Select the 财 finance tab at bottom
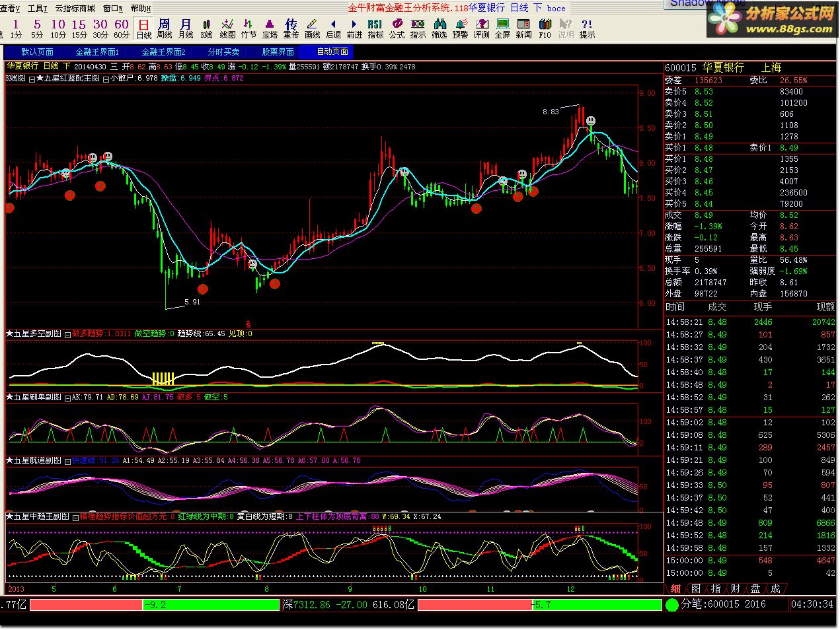Screen dimensions: 840x630 coord(736,589)
